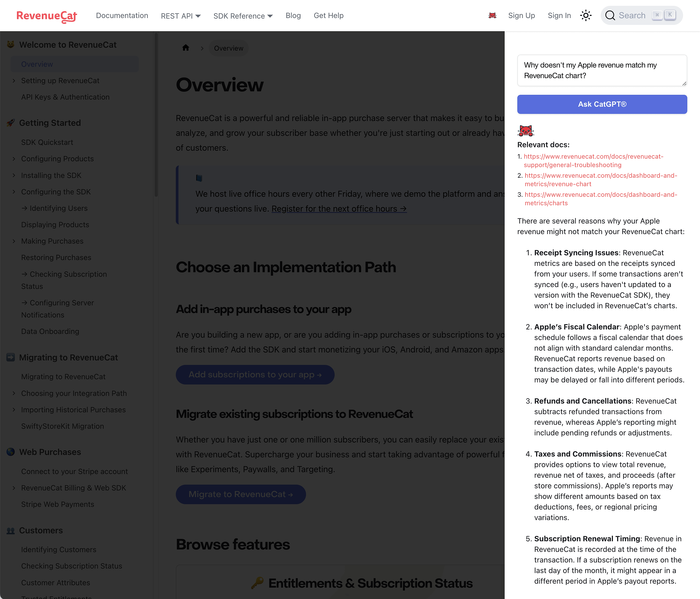Open Data Onboarding sidebar link

click(x=50, y=332)
